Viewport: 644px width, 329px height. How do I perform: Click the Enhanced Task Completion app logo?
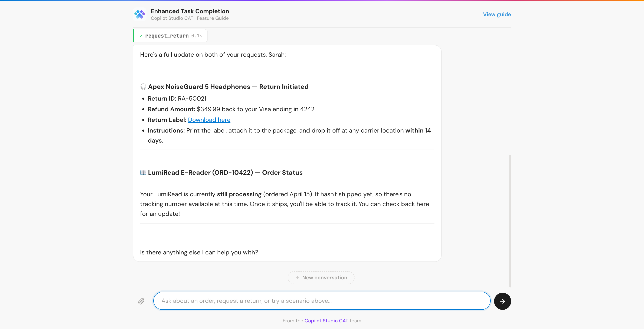pyautogui.click(x=140, y=14)
